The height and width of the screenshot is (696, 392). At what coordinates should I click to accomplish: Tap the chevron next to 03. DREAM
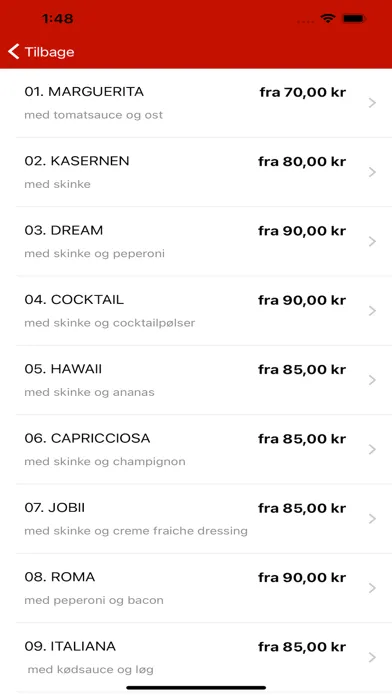tap(372, 241)
